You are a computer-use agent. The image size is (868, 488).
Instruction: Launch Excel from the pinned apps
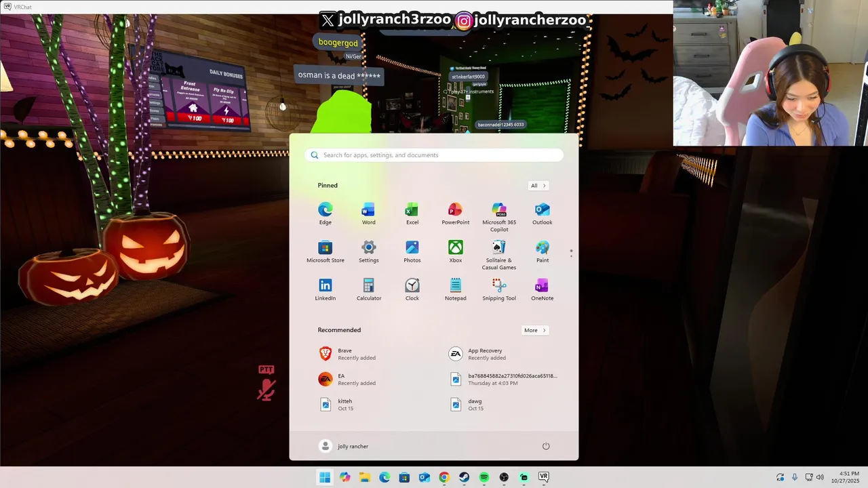coord(412,213)
